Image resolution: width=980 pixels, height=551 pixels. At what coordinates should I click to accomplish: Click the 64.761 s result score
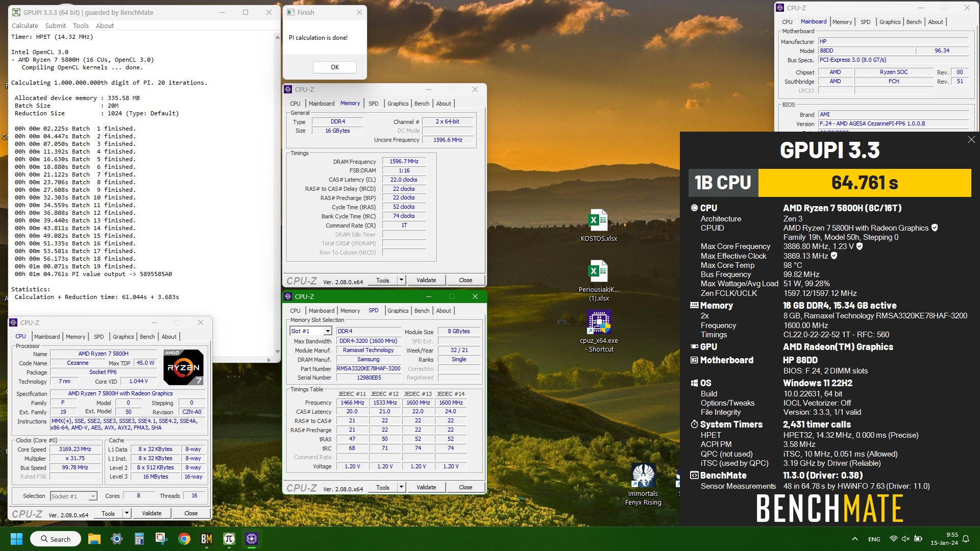pos(865,183)
